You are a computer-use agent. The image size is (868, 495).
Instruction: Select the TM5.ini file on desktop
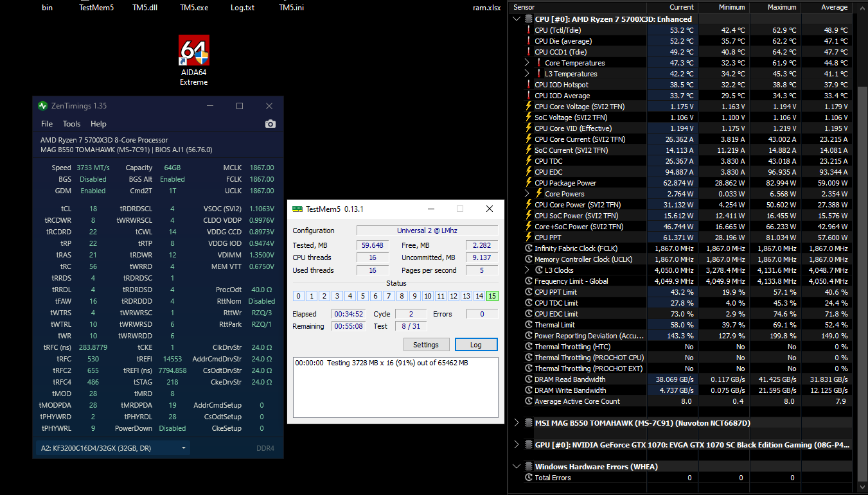click(292, 8)
